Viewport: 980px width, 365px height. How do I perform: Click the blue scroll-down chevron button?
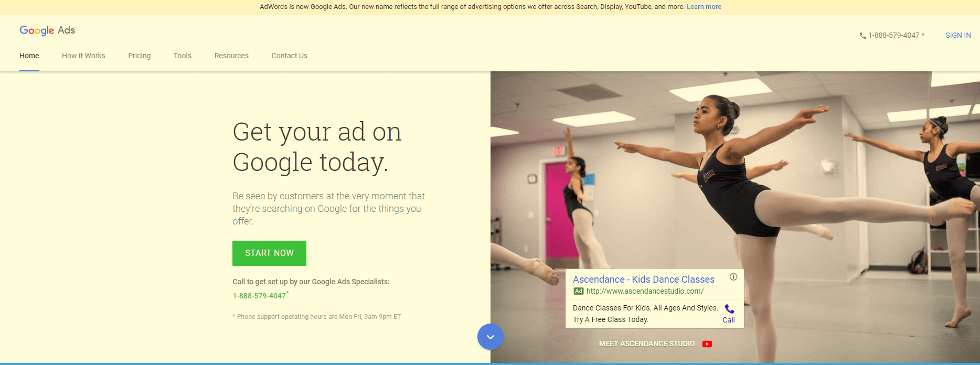coord(491,337)
